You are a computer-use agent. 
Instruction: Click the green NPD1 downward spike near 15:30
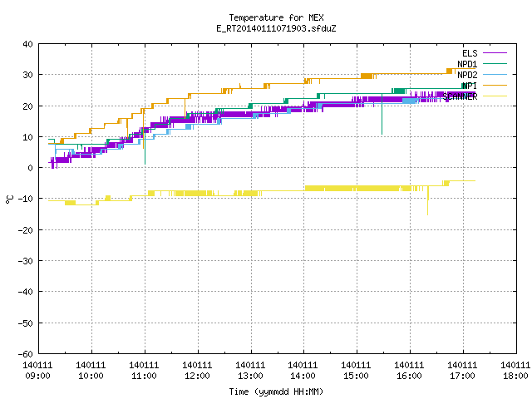coord(382,114)
